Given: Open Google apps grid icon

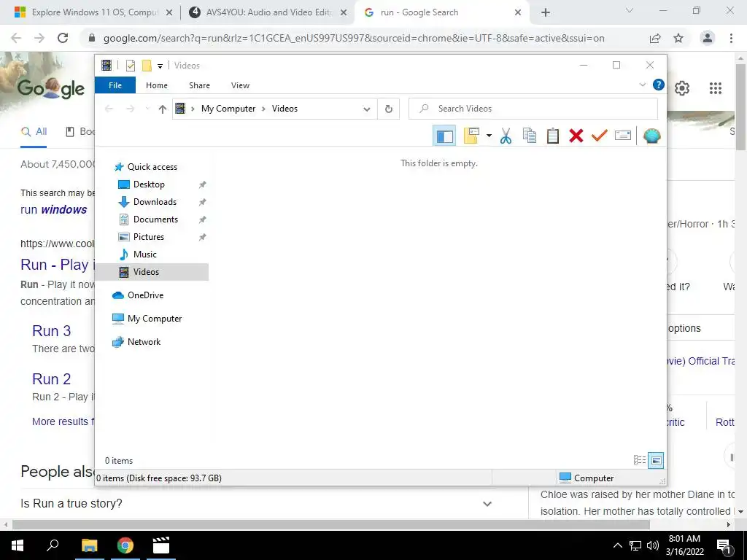Looking at the screenshot, I should pyautogui.click(x=715, y=88).
